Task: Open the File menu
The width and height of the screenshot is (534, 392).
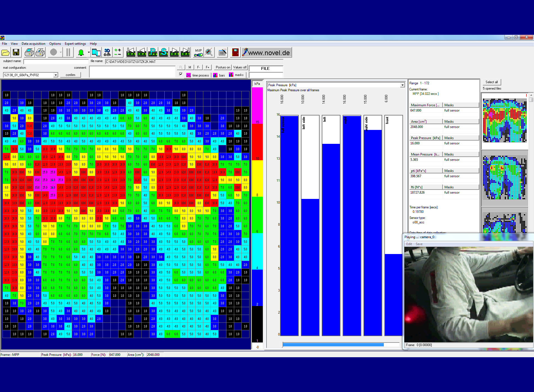Action: pos(4,44)
